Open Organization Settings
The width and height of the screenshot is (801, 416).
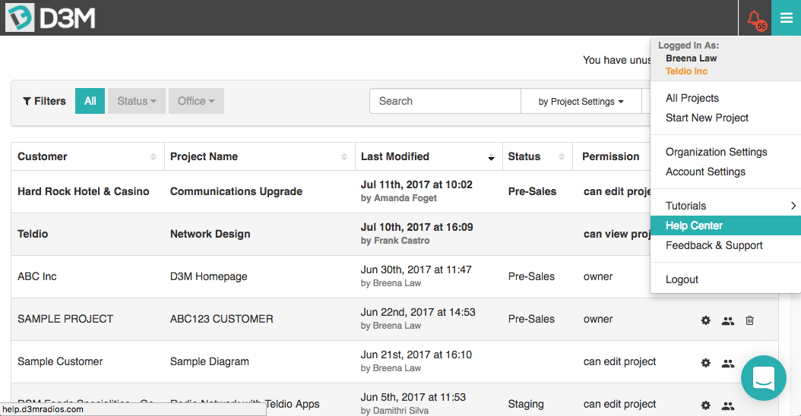pos(716,152)
